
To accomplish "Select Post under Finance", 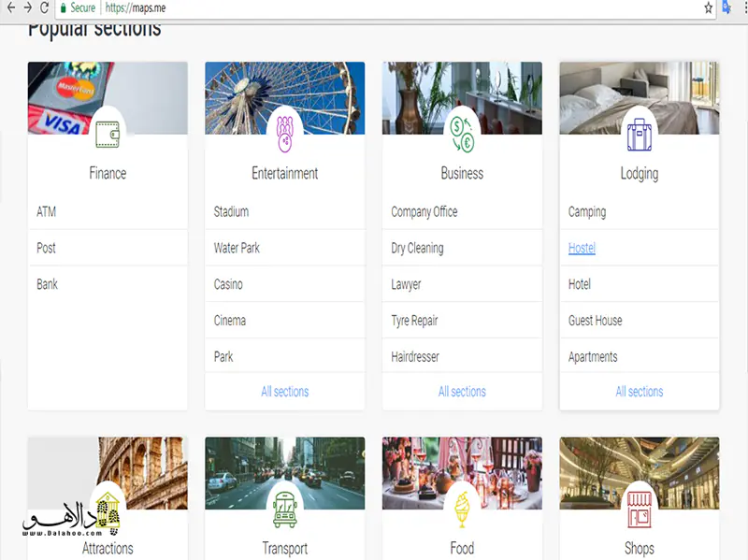I will [46, 248].
